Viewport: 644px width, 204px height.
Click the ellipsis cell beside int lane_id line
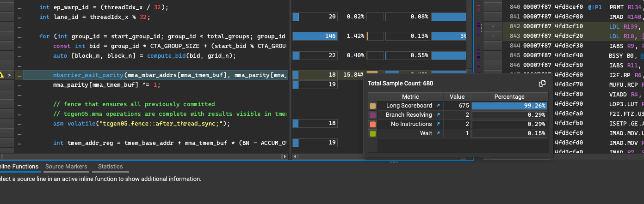coord(19,17)
